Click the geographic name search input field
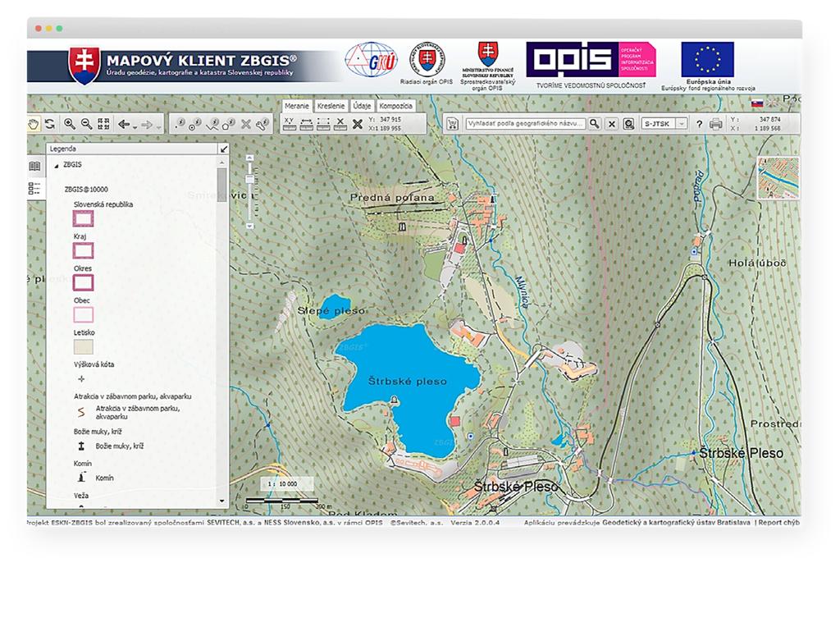The image size is (840, 618). point(525,124)
